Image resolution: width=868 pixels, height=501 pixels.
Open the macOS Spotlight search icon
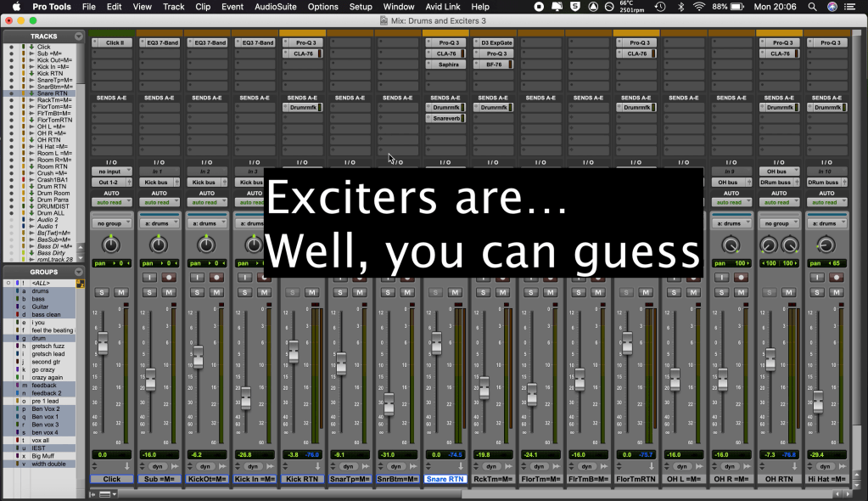[x=812, y=7]
